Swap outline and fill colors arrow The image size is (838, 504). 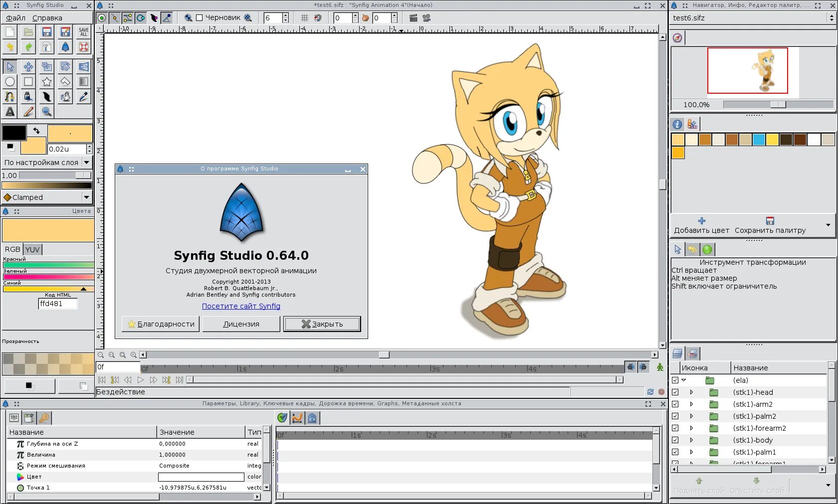pyautogui.click(x=36, y=131)
